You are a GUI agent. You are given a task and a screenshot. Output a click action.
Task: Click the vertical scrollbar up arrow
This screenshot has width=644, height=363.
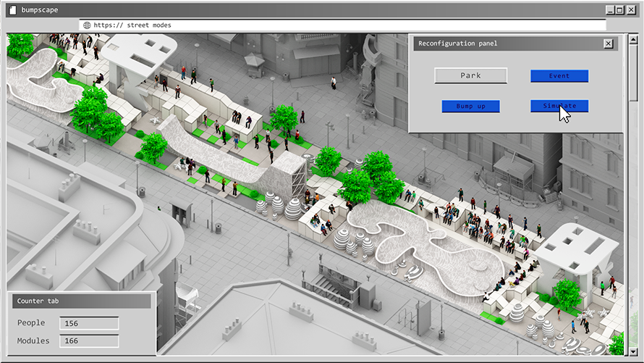click(x=634, y=39)
